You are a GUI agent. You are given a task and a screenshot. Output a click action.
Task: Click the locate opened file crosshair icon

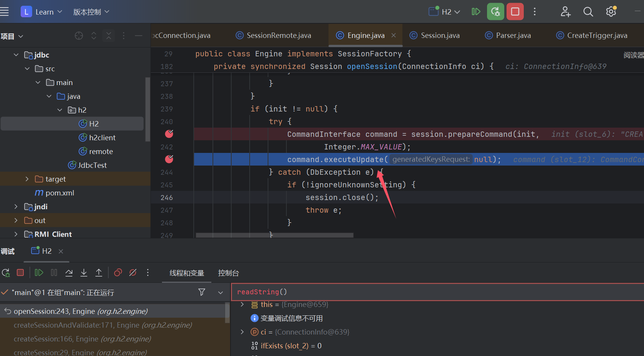(79, 36)
